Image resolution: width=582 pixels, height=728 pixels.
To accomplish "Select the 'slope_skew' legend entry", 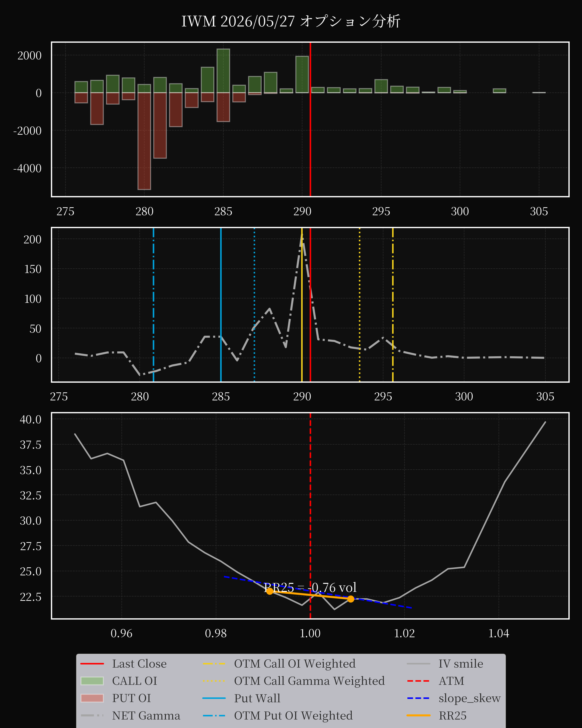I will coord(454,698).
